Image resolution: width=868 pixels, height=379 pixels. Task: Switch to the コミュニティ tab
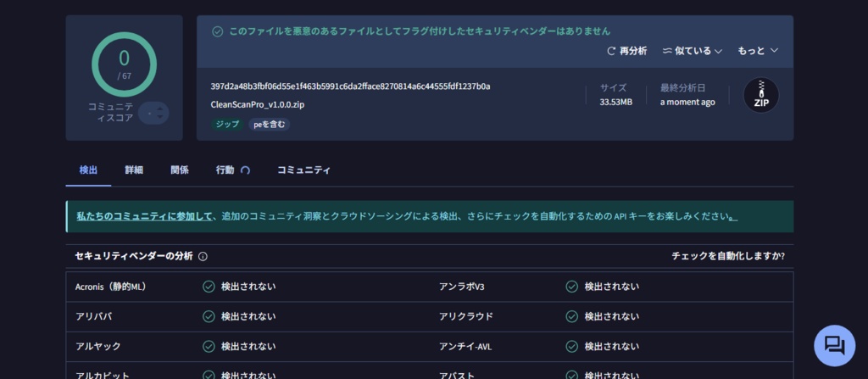[x=304, y=170]
